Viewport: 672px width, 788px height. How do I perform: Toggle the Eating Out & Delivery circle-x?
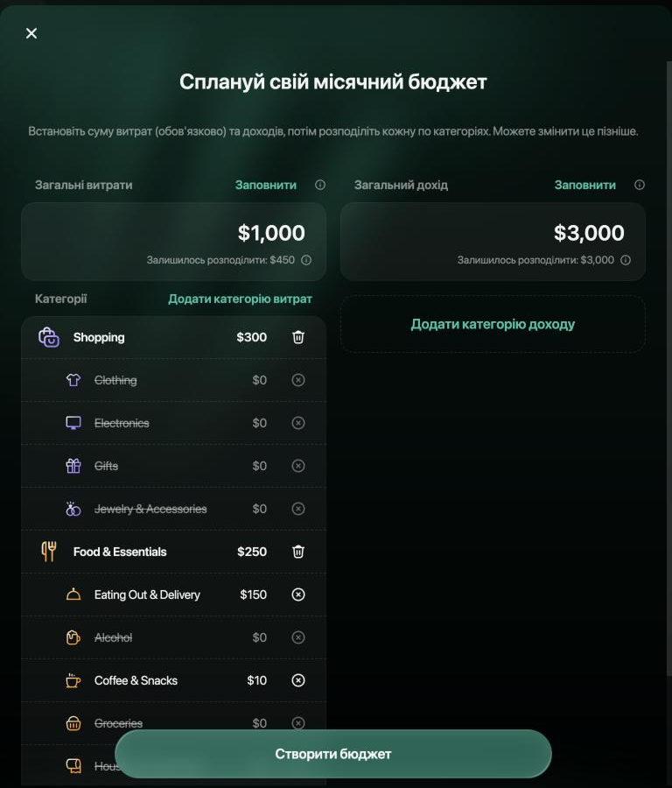point(298,595)
